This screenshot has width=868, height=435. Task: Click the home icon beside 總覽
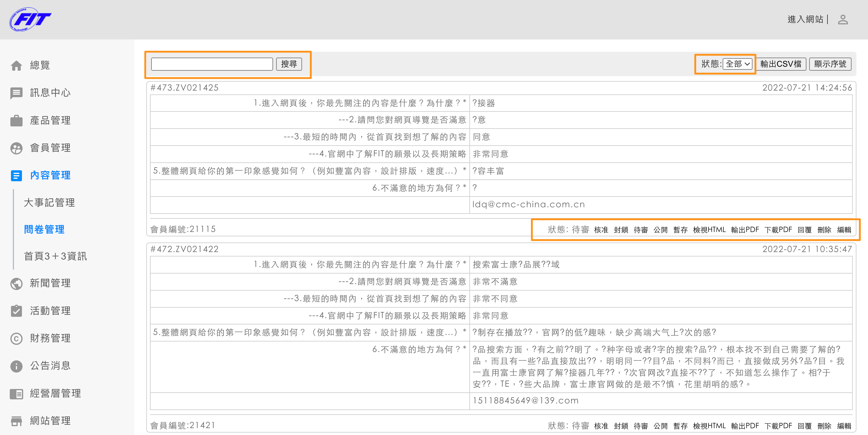(x=16, y=65)
